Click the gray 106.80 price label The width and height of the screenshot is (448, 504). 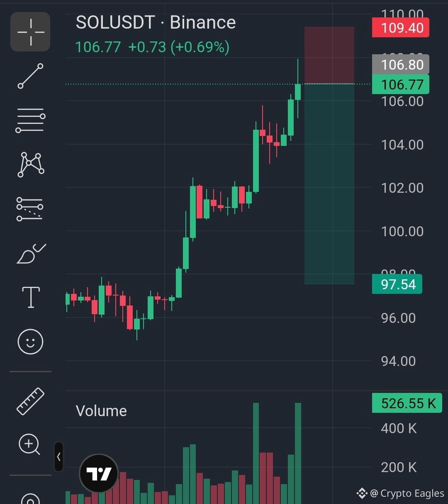pyautogui.click(x=401, y=64)
